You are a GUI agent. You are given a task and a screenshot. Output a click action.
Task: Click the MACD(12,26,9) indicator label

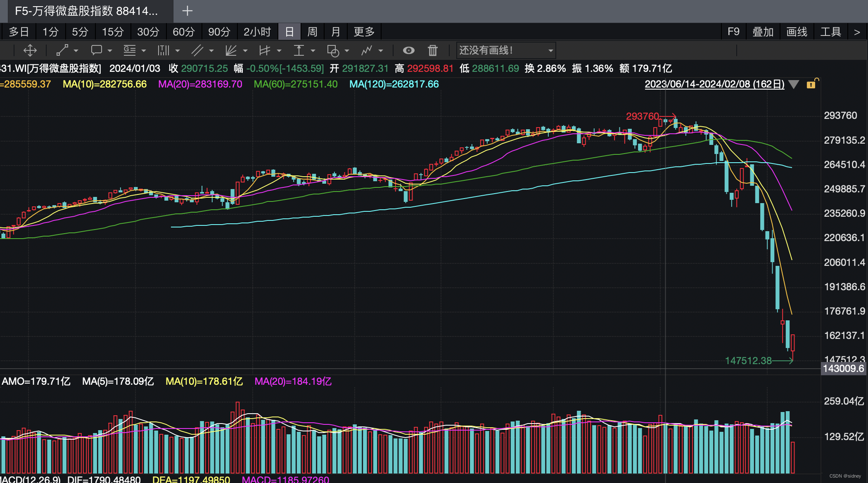[x=30, y=479]
